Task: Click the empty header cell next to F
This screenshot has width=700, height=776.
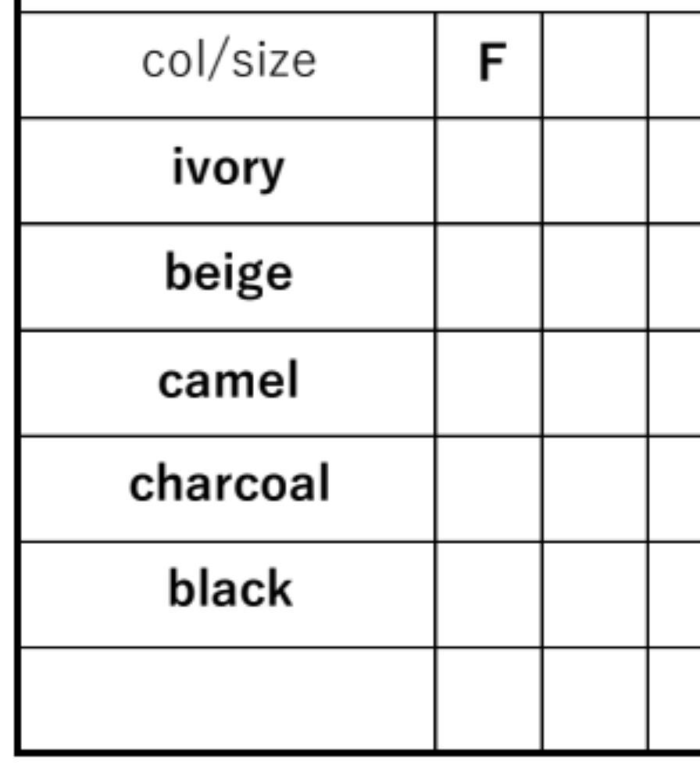Action: point(595,64)
